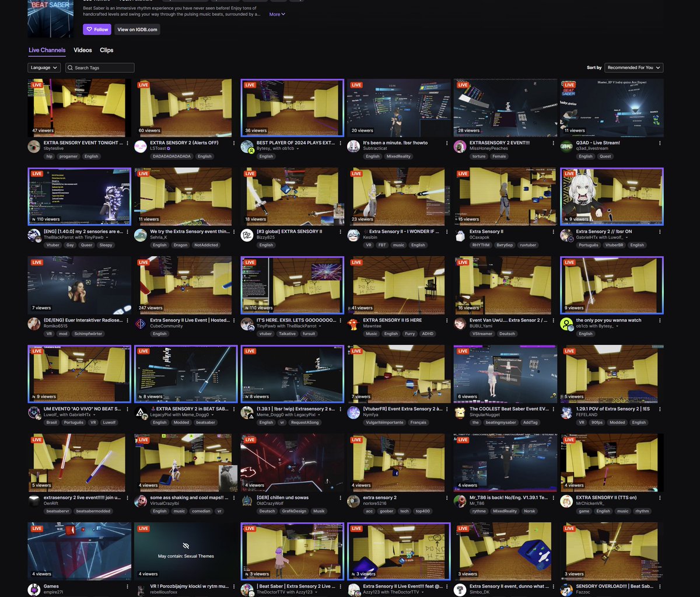The width and height of the screenshot is (700, 597).
Task: Open q3ad_livestream avatar icon
Action: point(566,146)
